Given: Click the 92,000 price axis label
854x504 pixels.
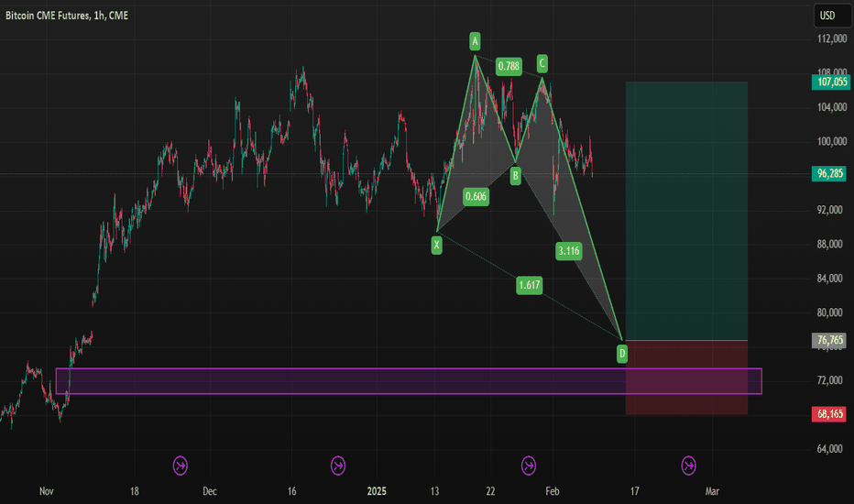Looking at the screenshot, I should 829,211.
